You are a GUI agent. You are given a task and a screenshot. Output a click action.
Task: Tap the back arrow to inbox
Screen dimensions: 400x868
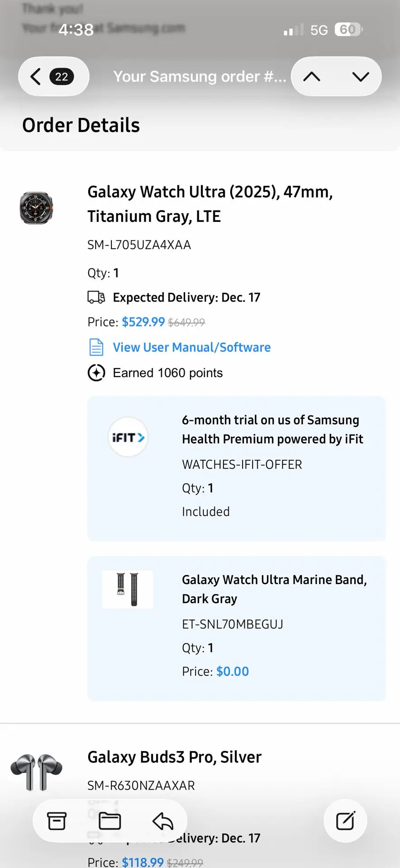coord(36,76)
